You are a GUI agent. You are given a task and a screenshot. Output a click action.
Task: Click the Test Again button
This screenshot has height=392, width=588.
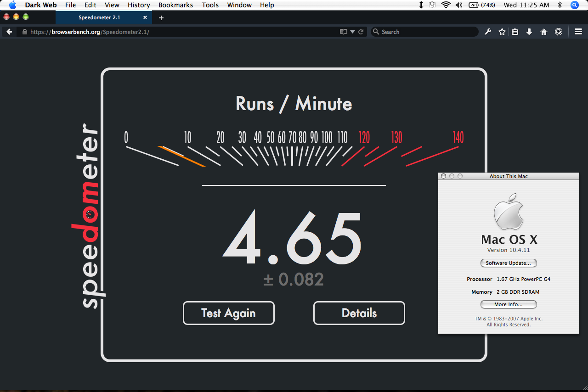[229, 313]
